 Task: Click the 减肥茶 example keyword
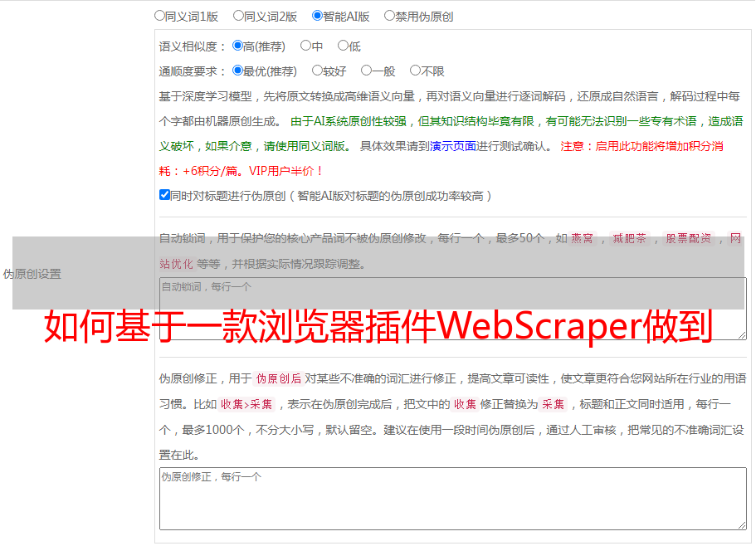[629, 238]
